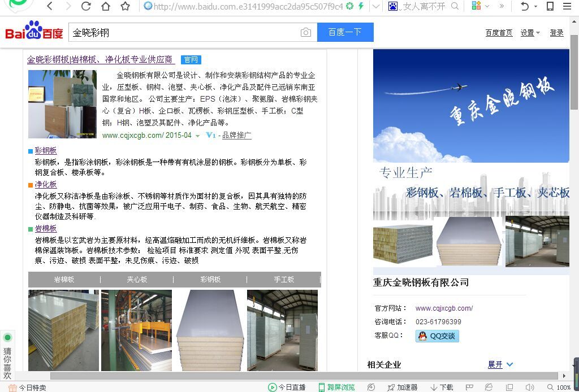
Task: Open the 净化板 sublink
Action: (x=46, y=184)
